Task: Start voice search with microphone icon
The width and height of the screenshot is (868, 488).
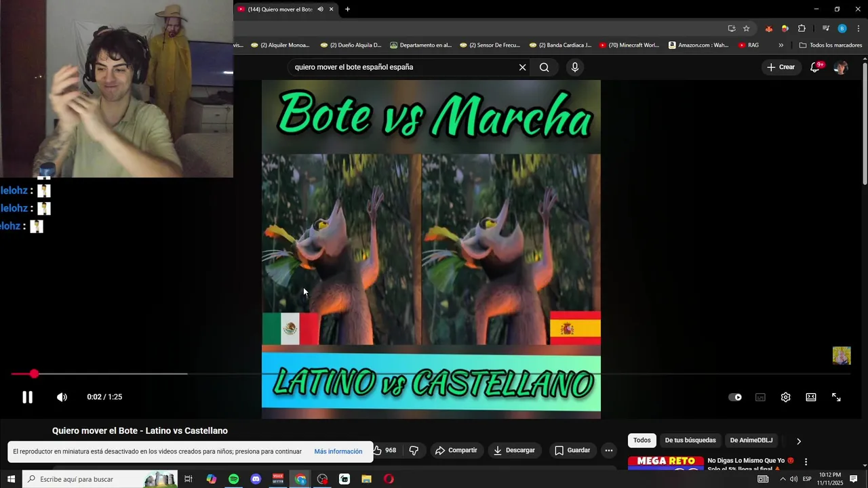Action: 575,67
